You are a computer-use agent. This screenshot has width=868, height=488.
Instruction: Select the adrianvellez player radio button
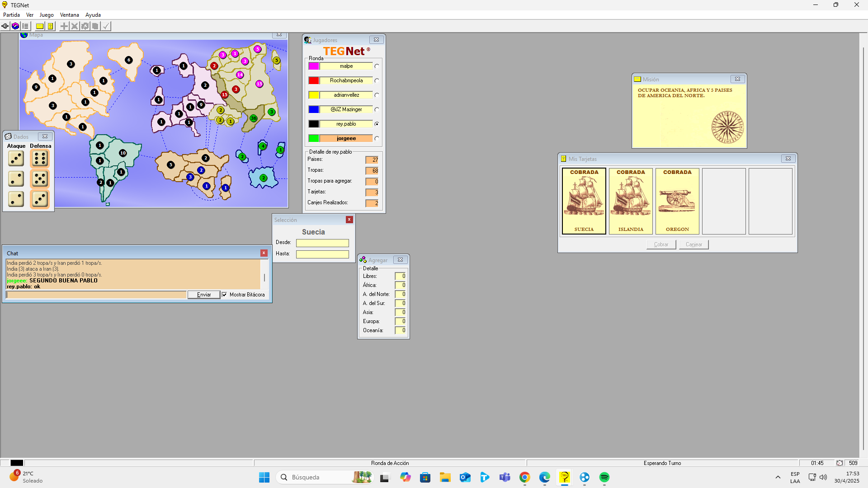click(x=377, y=95)
